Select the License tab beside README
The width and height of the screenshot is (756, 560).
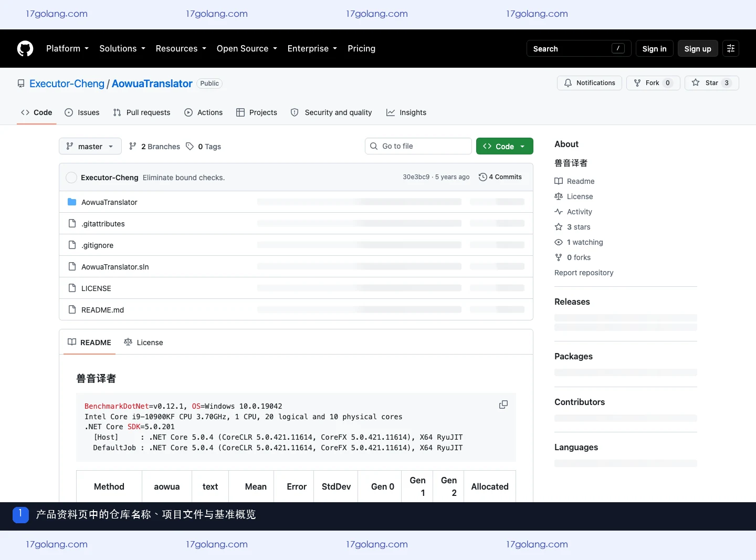[143, 342]
